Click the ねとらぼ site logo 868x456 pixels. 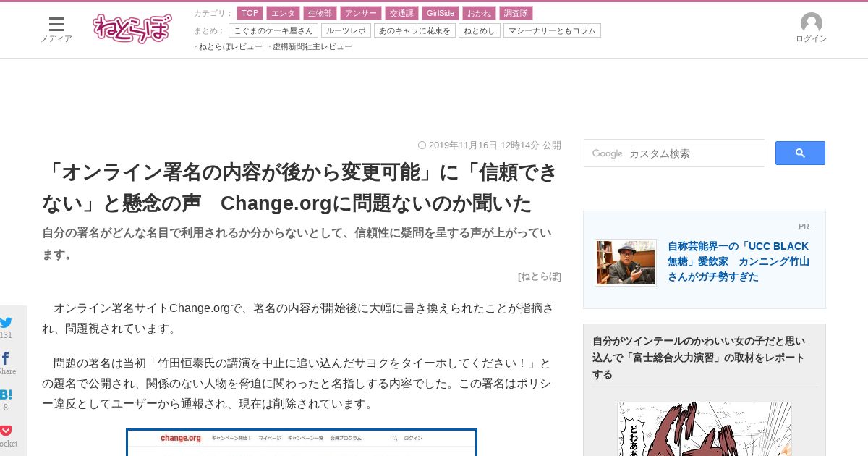(x=132, y=28)
